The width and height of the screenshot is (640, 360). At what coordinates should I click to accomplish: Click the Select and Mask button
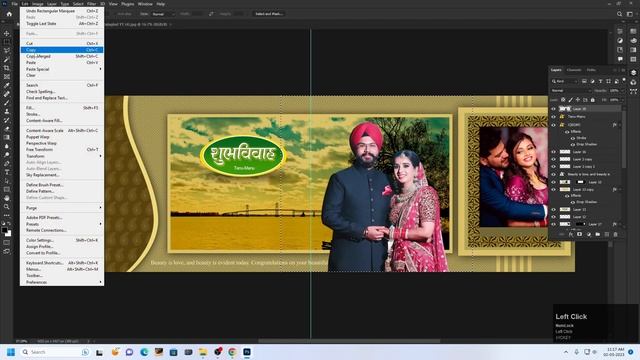tap(269, 14)
